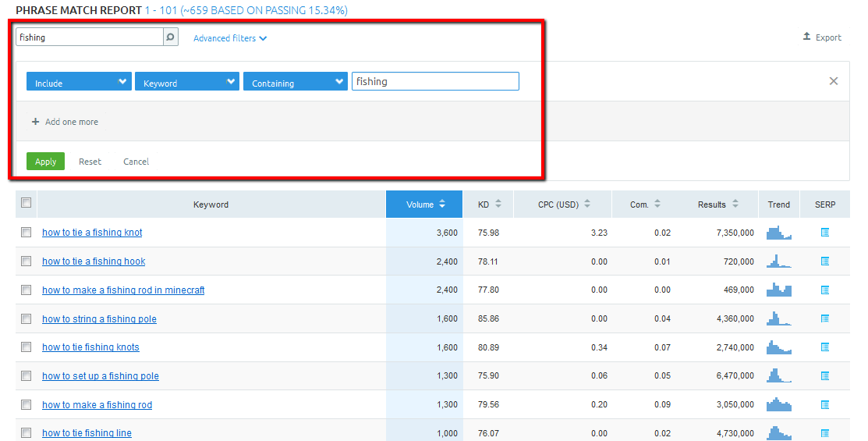The width and height of the screenshot is (868, 441).
Task: Click the filter value field containing fishing
Action: (435, 81)
